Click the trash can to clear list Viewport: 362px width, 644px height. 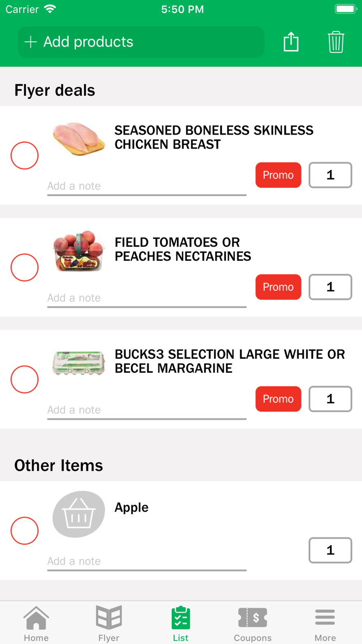point(336,42)
